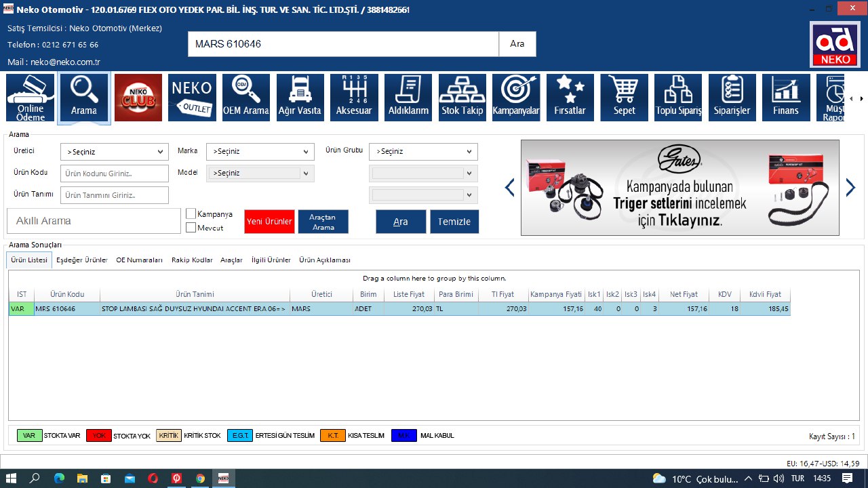Expand the Ürün Grubu dropdown
This screenshot has width=868, height=488.
tap(424, 152)
